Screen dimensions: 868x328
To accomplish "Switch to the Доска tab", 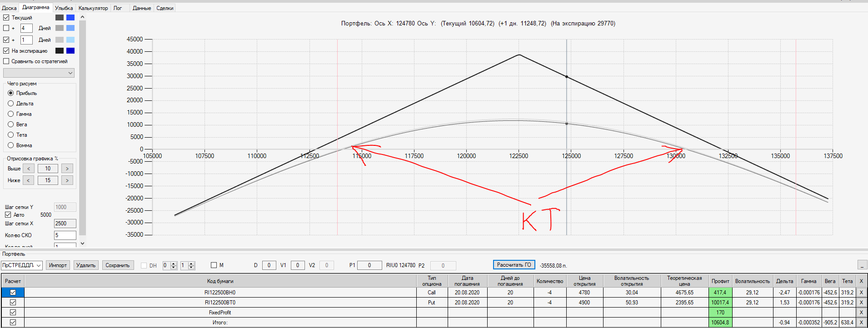I will point(9,8).
